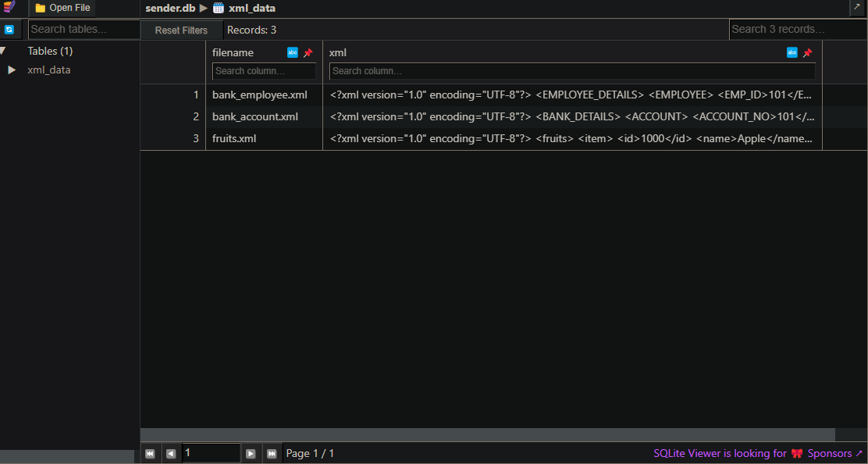This screenshot has height=464, width=868.
Task: Click the breadcrumb arrow after sender.db
Action: pos(201,8)
